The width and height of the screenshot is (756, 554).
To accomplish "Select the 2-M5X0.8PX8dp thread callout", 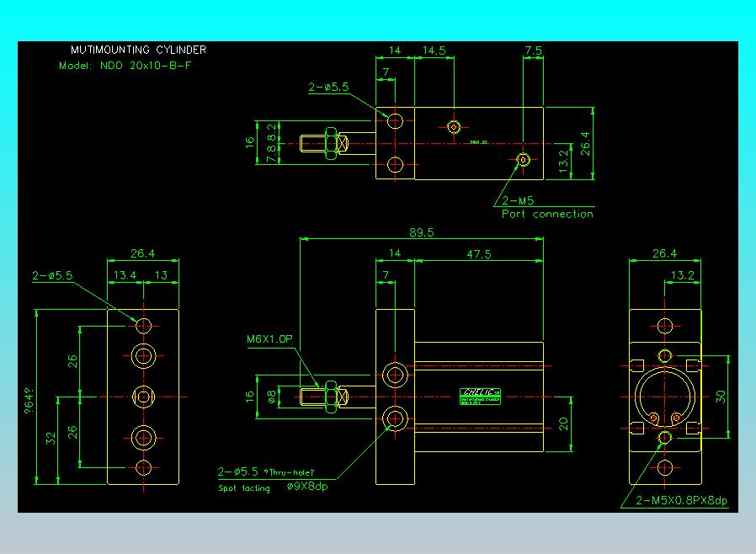I will click(681, 500).
